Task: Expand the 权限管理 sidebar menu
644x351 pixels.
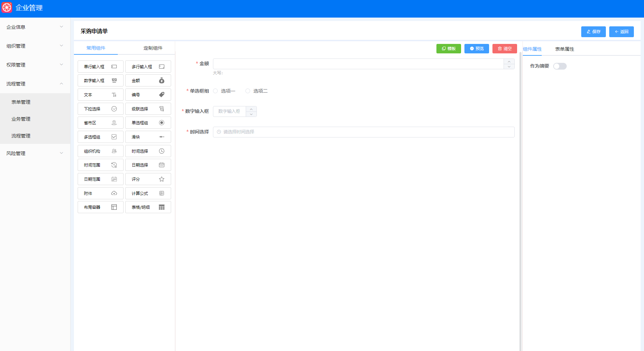Action: (35, 65)
